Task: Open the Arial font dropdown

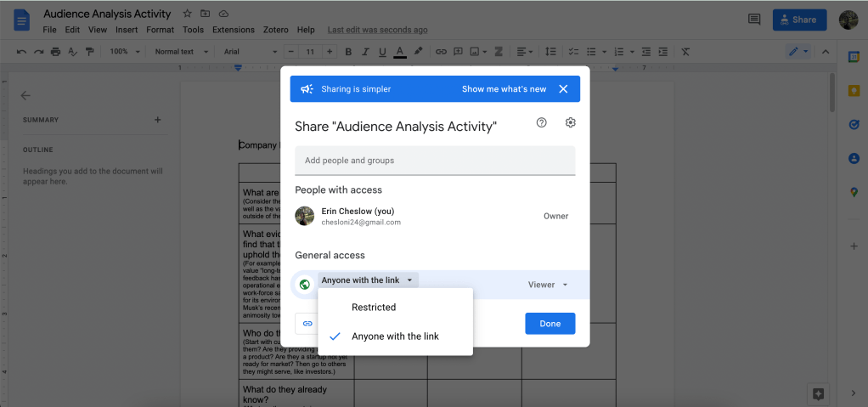Action: [x=251, y=52]
